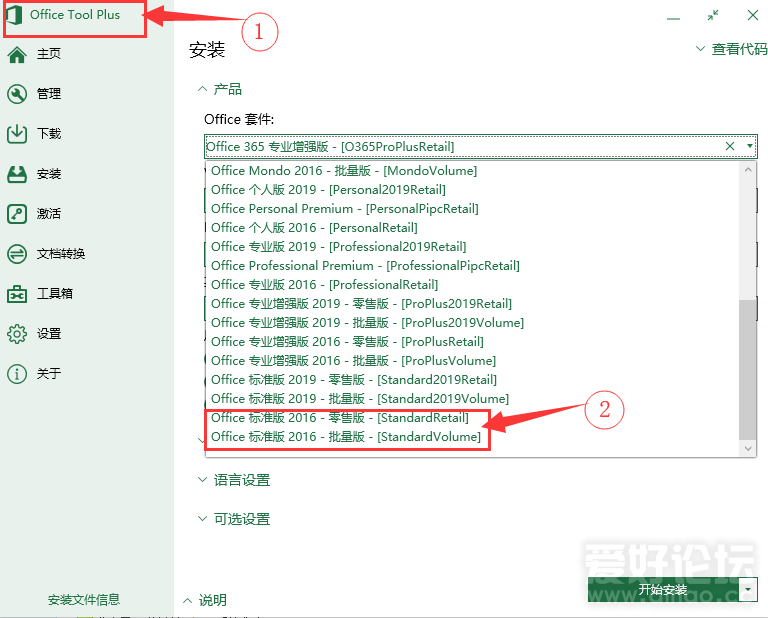Open the 设置 gear icon

pos(17,334)
